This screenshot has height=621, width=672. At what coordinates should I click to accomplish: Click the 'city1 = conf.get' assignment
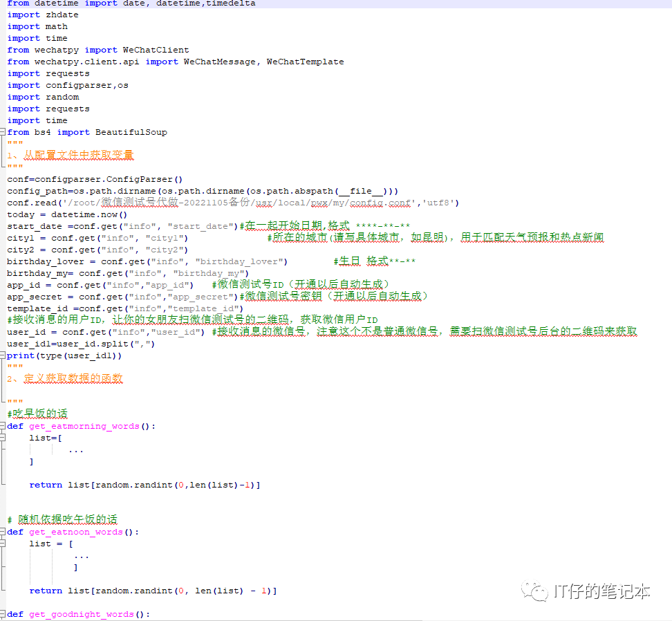[97, 238]
